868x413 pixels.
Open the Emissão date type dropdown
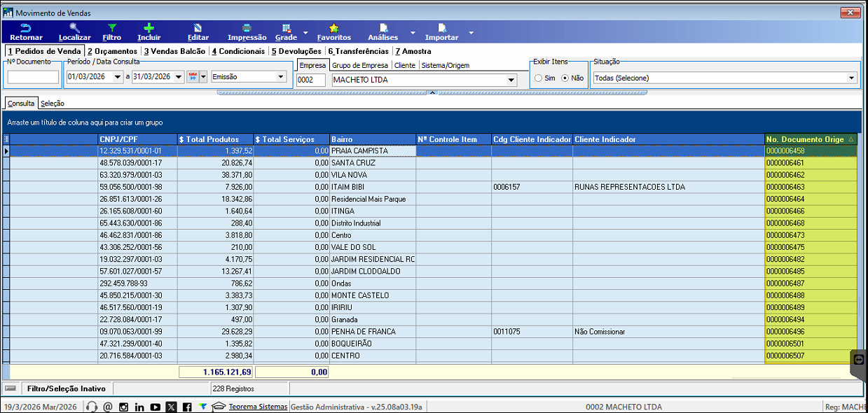pos(281,77)
